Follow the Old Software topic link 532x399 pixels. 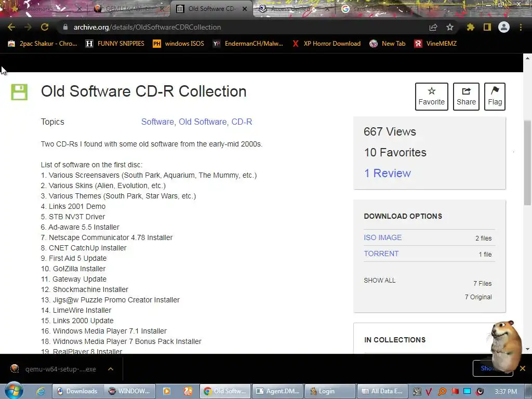pos(204,122)
